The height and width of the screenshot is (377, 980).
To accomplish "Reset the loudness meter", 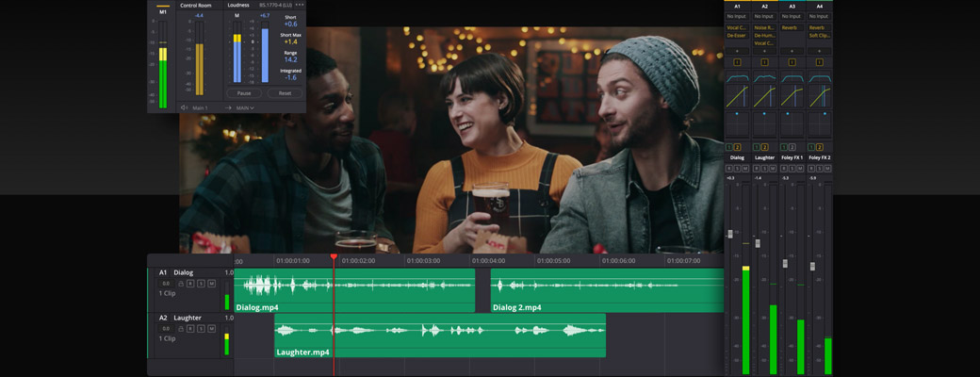I will pyautogui.click(x=285, y=93).
